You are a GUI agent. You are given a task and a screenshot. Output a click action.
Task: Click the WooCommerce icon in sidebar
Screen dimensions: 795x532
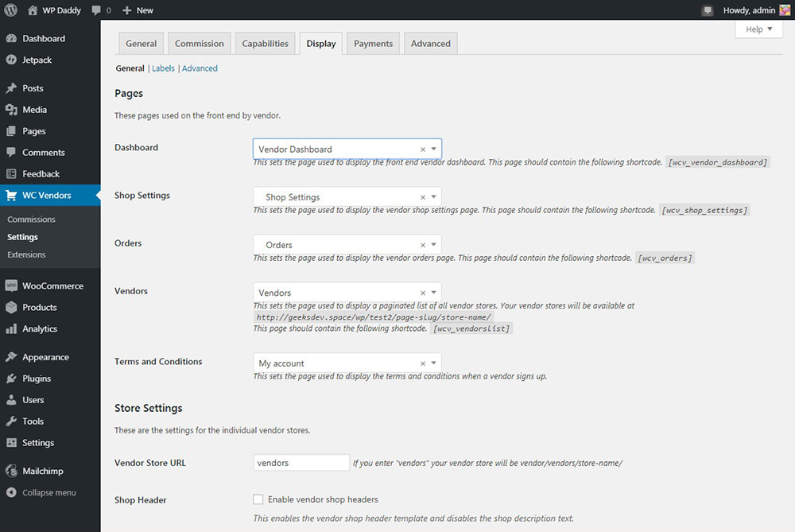click(x=11, y=286)
